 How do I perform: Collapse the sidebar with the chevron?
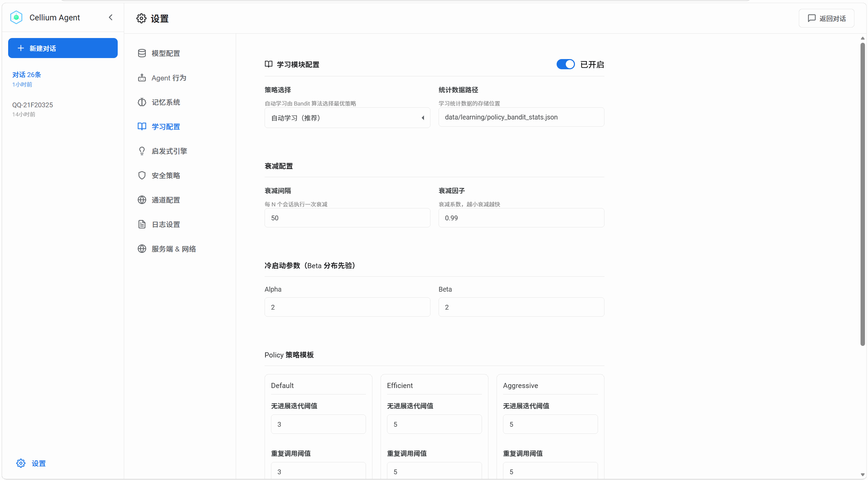click(x=111, y=17)
